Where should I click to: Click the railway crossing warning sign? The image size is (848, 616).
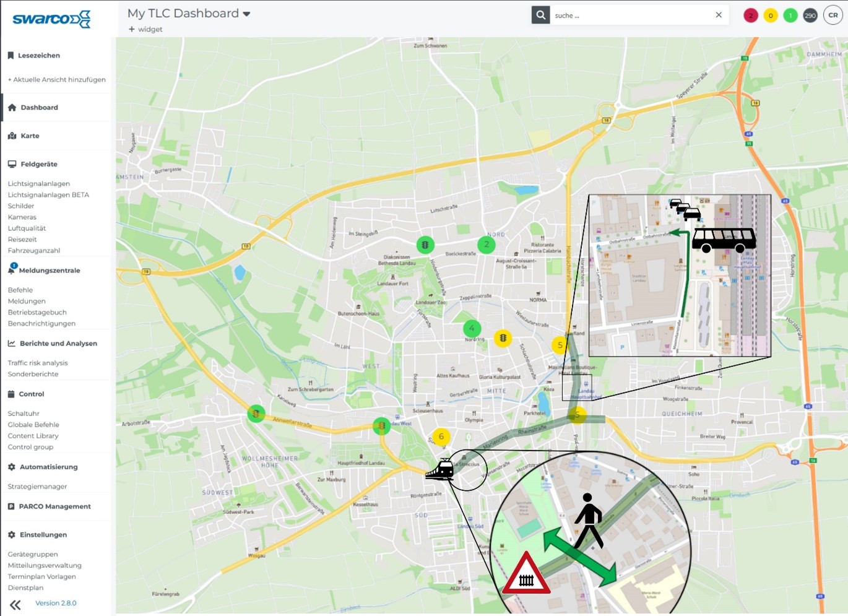point(526,575)
